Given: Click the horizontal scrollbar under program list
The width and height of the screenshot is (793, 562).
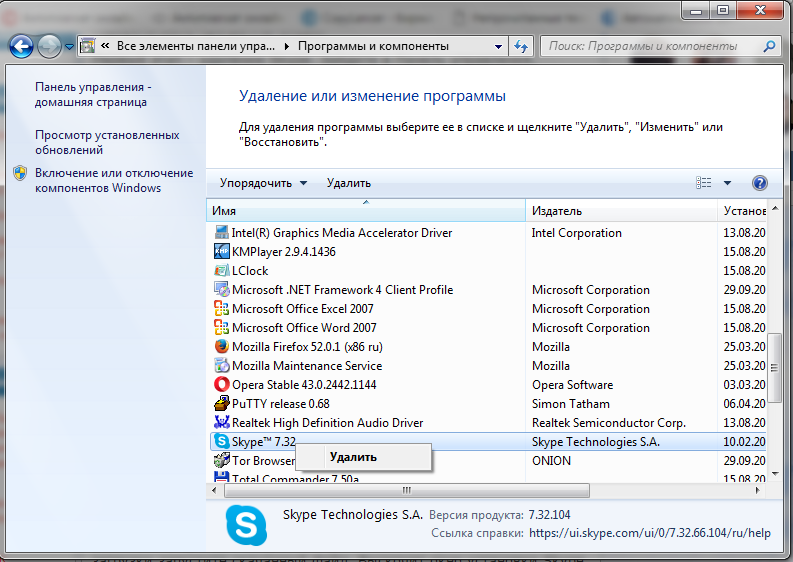Looking at the screenshot, I should pos(406,490).
